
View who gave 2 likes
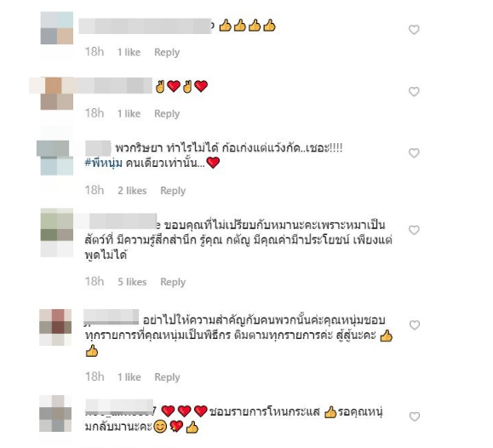click(132, 191)
